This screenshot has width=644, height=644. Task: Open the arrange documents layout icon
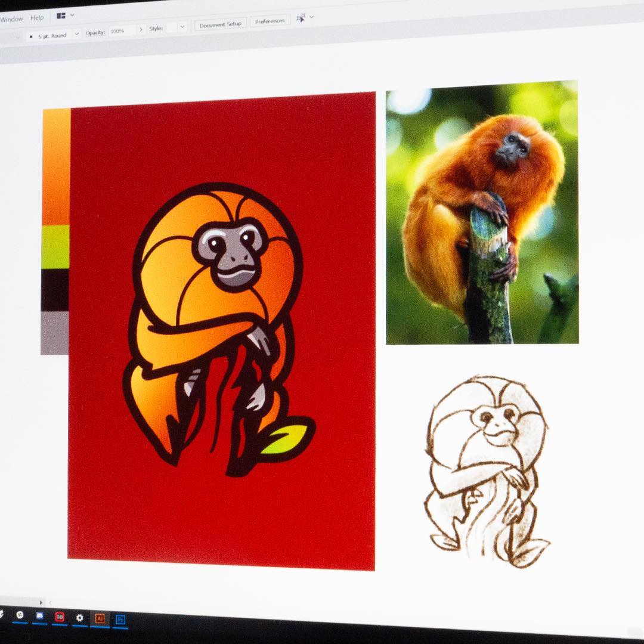tap(61, 16)
